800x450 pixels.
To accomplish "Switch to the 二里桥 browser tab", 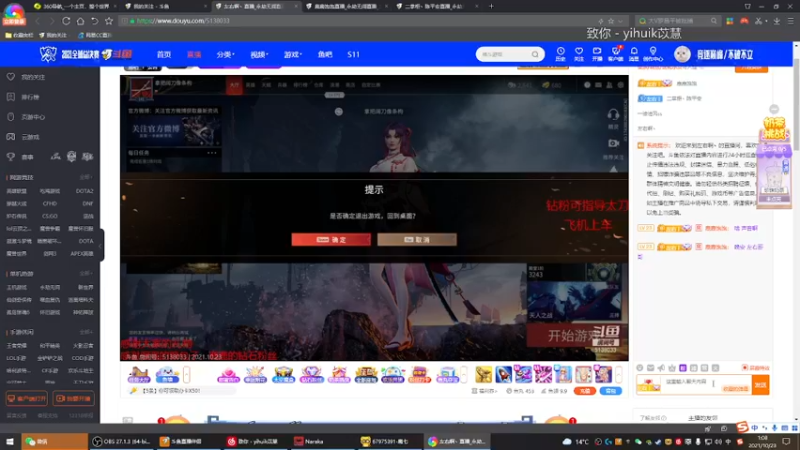I will [435, 6].
